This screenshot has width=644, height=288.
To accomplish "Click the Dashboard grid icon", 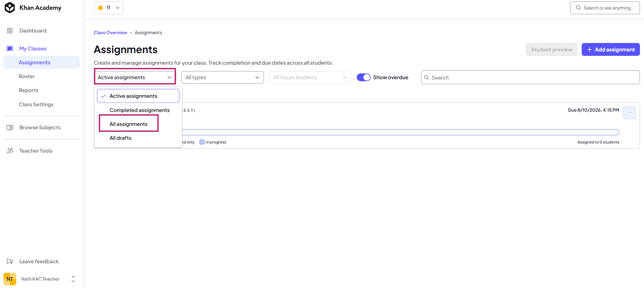I will (10, 31).
